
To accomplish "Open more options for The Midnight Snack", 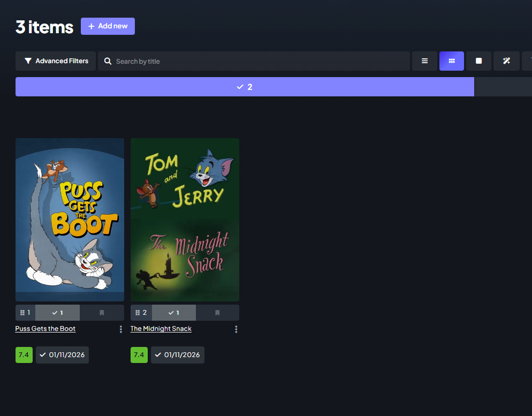I will [236, 329].
